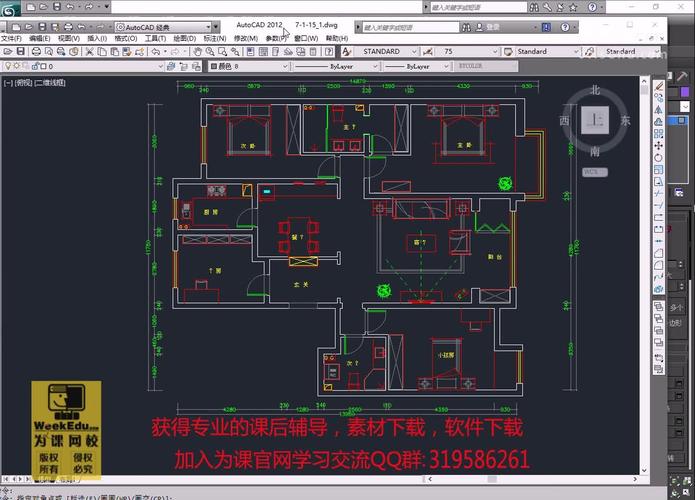The height and width of the screenshot is (500, 695).
Task: Select the Trim tool
Action: (659, 193)
